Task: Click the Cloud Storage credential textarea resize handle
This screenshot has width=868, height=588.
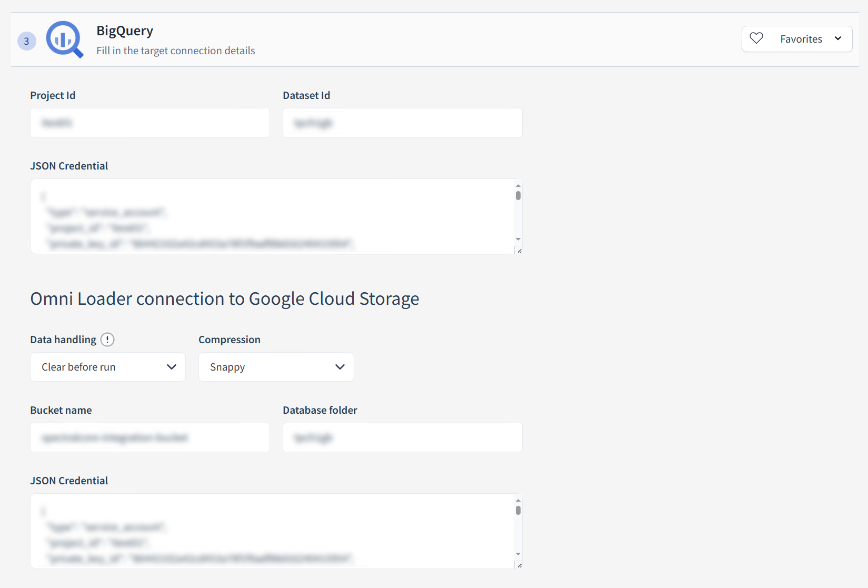Action: (x=519, y=565)
